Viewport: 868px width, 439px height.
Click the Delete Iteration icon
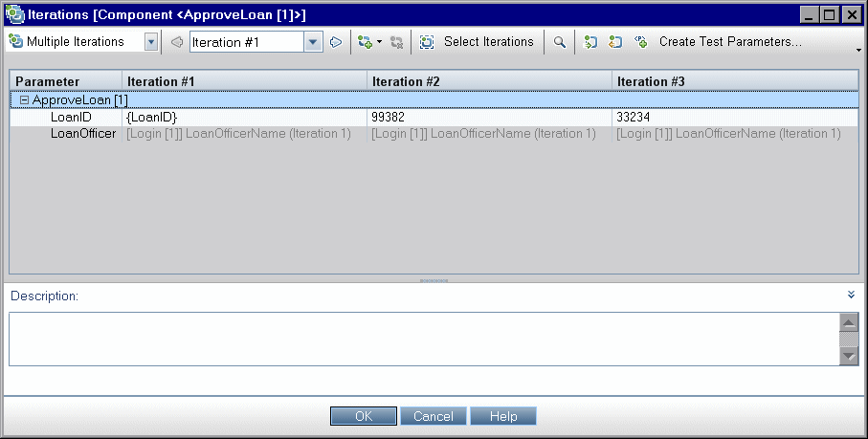coord(396,42)
